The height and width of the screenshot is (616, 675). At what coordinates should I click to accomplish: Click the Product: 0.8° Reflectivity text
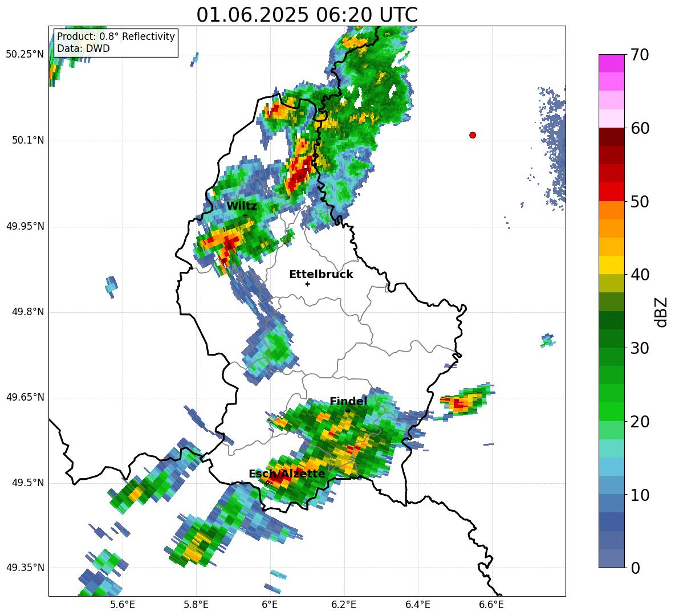[116, 36]
